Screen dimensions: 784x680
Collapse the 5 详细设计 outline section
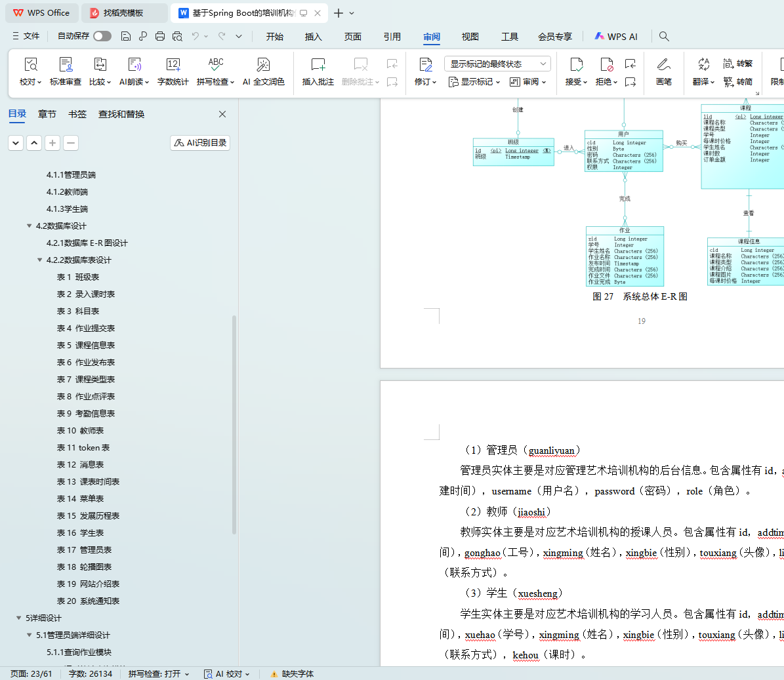tap(19, 618)
